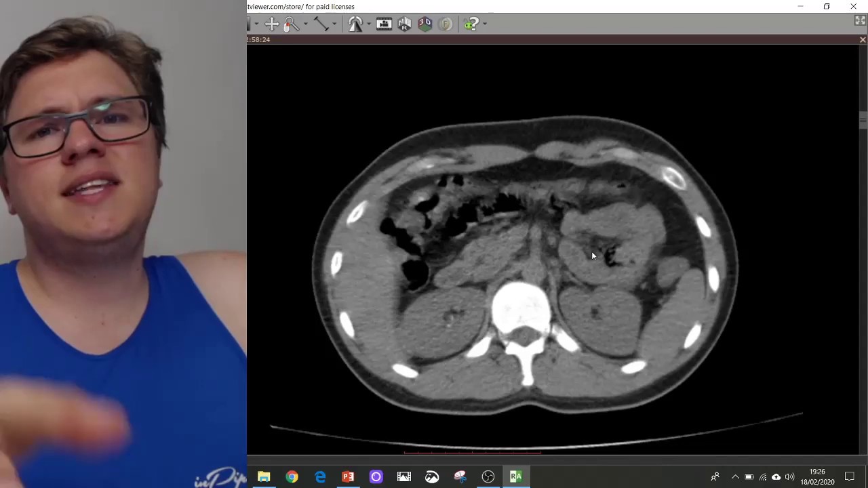Show hidden tray icons chevron
This screenshot has width=868, height=488.
pyautogui.click(x=735, y=477)
